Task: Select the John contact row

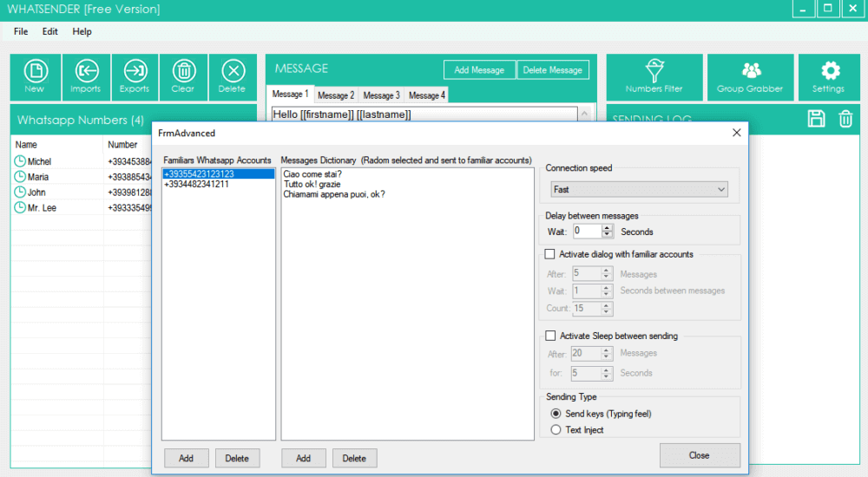Action: click(83, 193)
